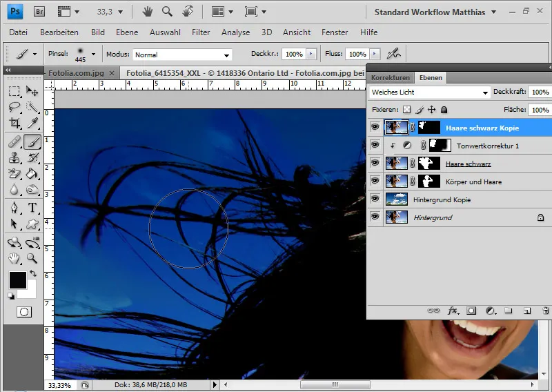
Task: Select the Pen tool
Action: click(14, 208)
